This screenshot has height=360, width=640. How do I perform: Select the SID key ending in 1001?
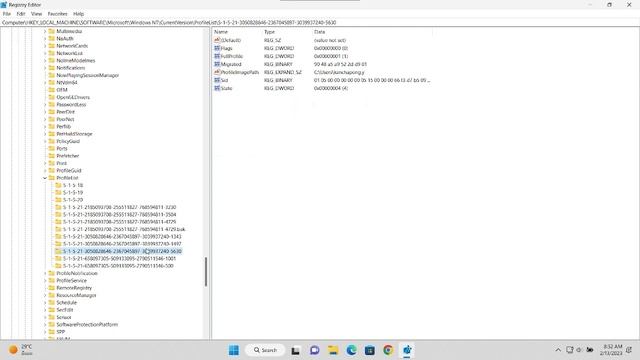click(x=120, y=259)
